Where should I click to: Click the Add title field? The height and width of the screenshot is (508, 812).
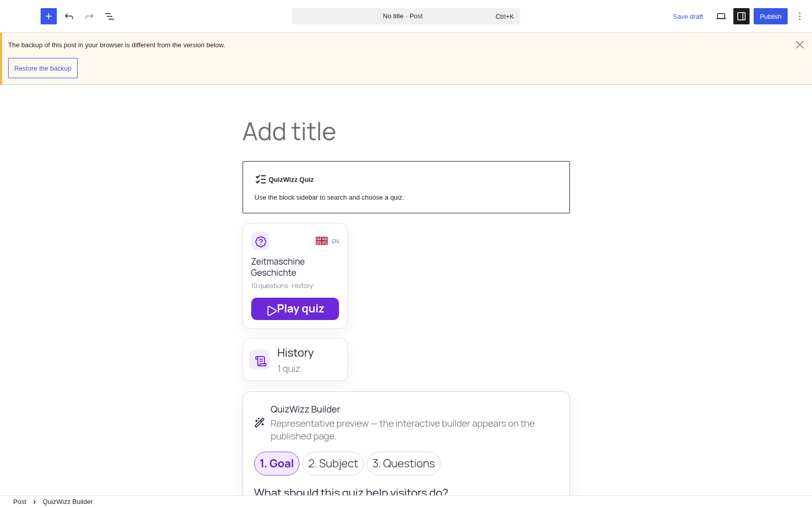coord(406,132)
